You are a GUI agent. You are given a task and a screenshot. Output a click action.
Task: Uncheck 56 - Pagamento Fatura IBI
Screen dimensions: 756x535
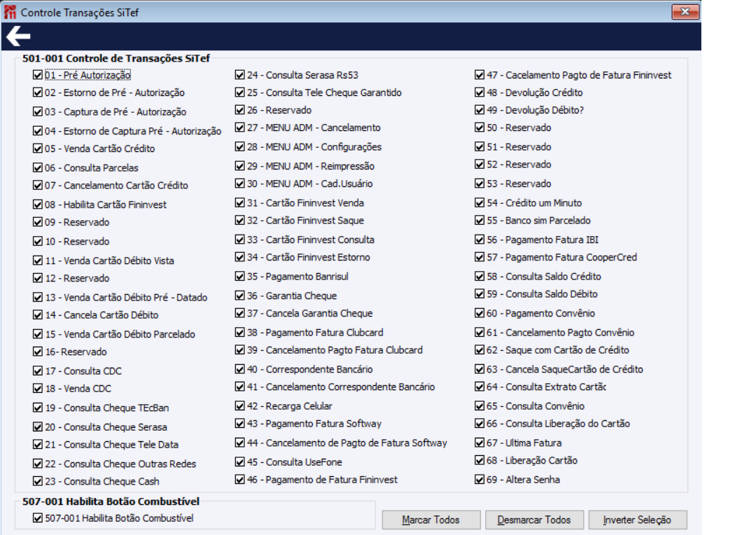[x=479, y=239]
